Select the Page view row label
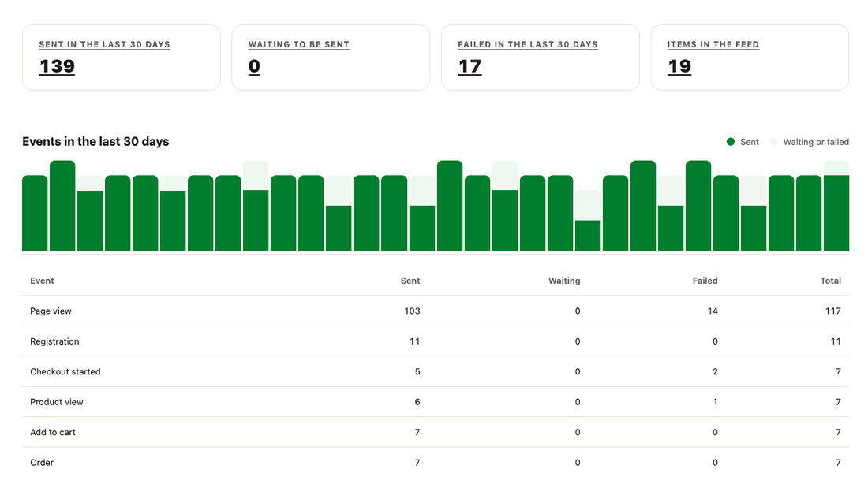Viewport: 868px width, 488px height. 51,311
